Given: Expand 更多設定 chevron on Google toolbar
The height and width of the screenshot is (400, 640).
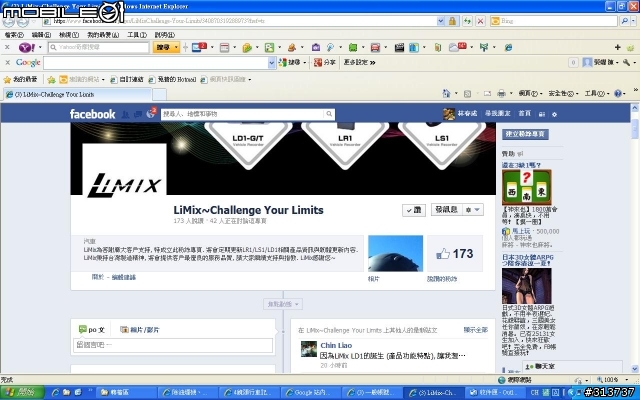Looking at the screenshot, I should (x=359, y=62).
